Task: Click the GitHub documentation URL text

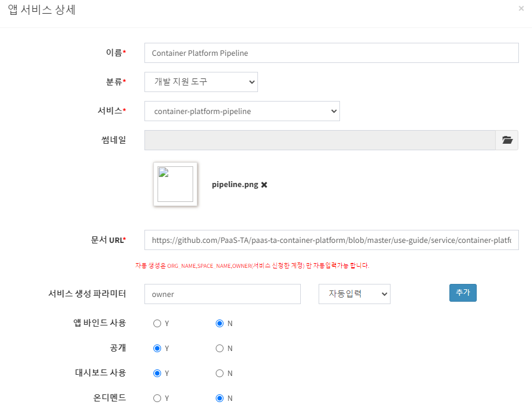Action: pyautogui.click(x=331, y=240)
